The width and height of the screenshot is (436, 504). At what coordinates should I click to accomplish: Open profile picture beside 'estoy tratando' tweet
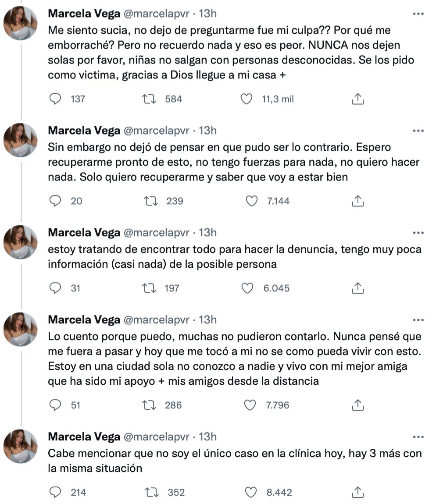click(x=21, y=242)
